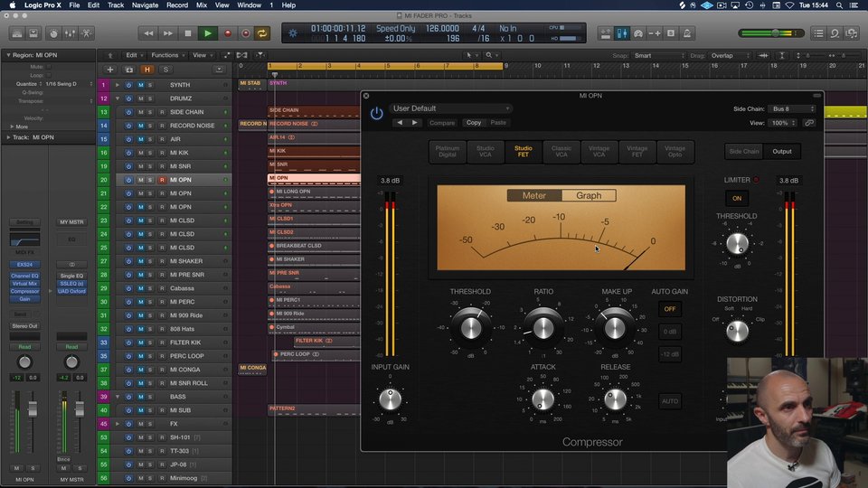Click the Limiter ON button

coord(737,198)
